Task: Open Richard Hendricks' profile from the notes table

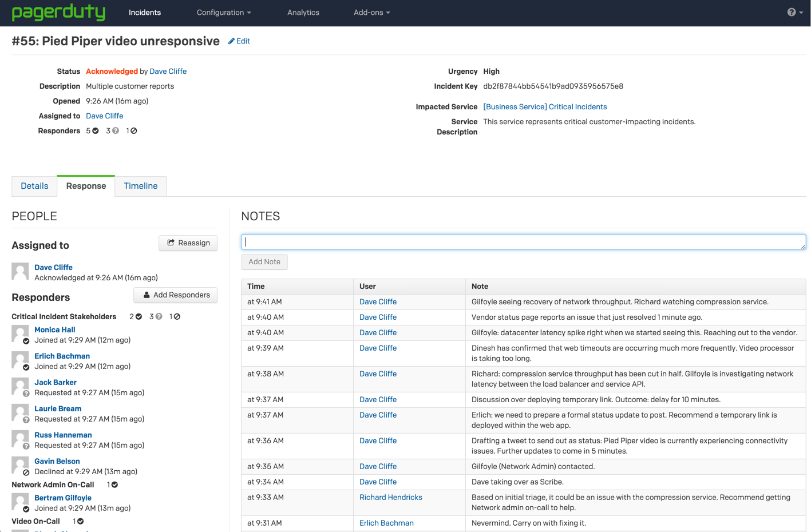Action: [x=390, y=497]
